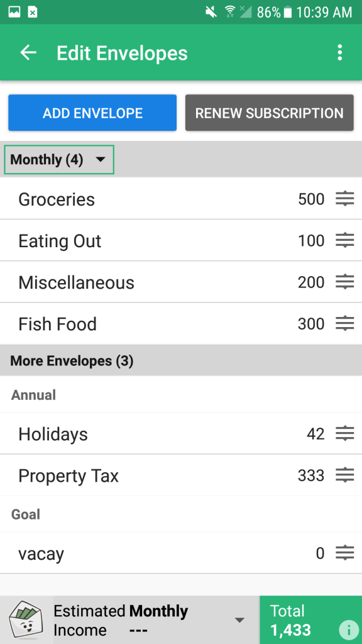The width and height of the screenshot is (362, 644).
Task: Tap the reorder handle for Miscellaneous
Action: pyautogui.click(x=345, y=282)
